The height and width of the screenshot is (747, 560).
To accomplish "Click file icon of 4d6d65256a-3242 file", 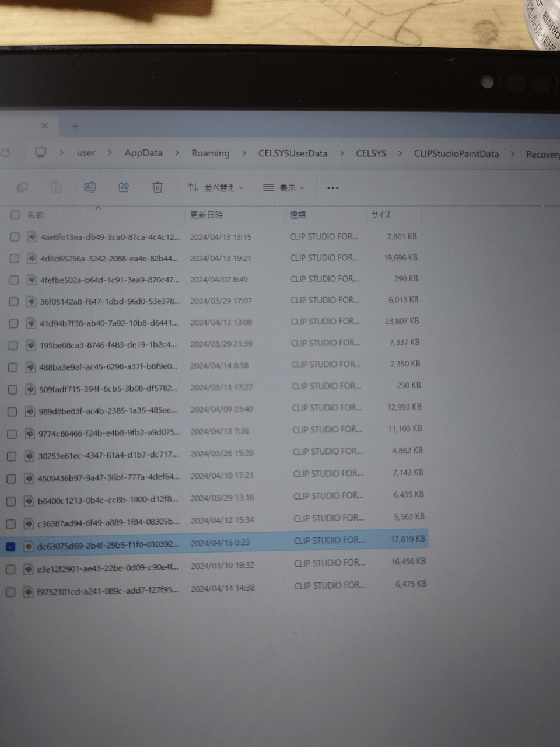I will 32,259.
